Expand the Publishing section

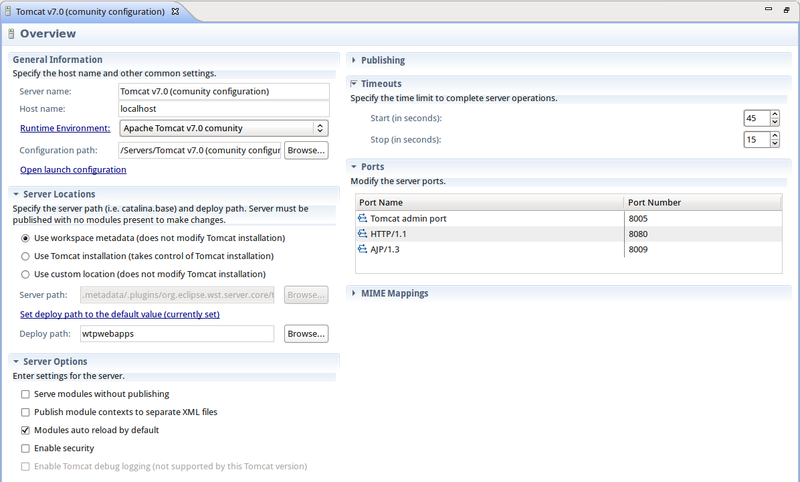(x=354, y=60)
